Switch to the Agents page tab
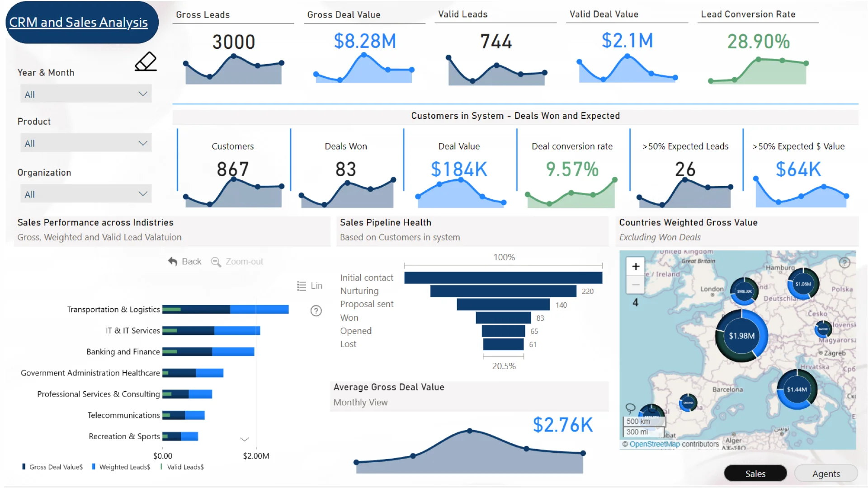Image resolution: width=868 pixels, height=488 pixels. click(x=826, y=473)
